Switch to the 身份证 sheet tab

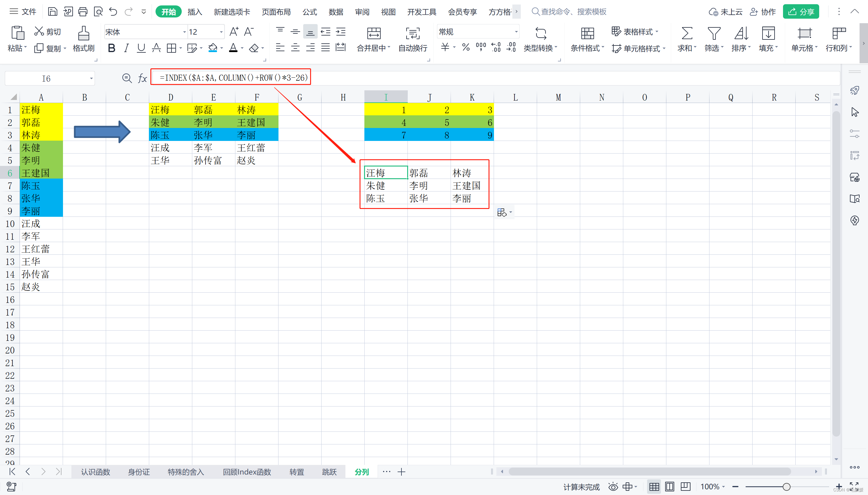click(x=139, y=472)
